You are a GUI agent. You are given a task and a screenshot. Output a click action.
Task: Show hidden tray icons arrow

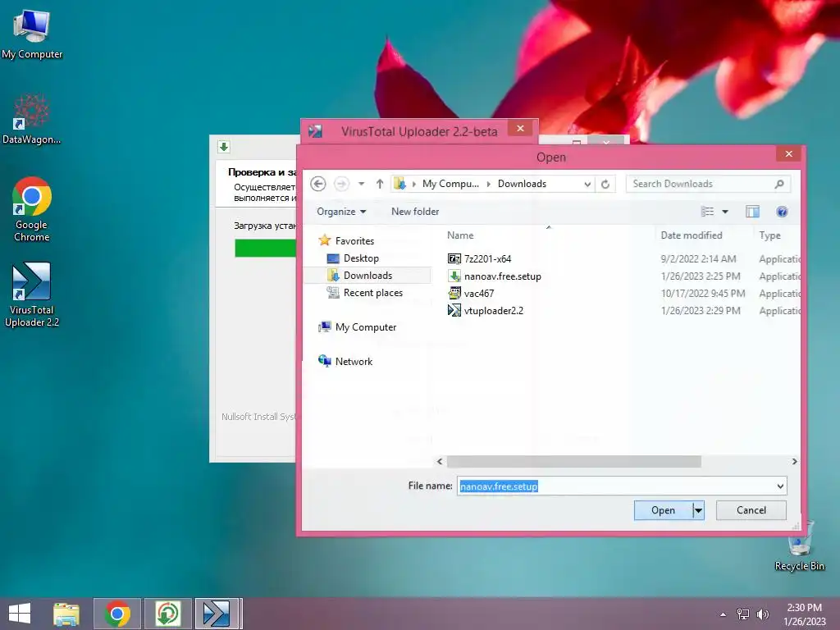pos(724,614)
